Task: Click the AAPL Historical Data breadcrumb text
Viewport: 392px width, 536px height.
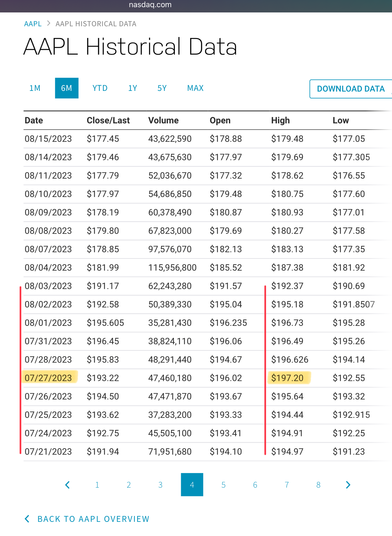Action: pos(96,24)
